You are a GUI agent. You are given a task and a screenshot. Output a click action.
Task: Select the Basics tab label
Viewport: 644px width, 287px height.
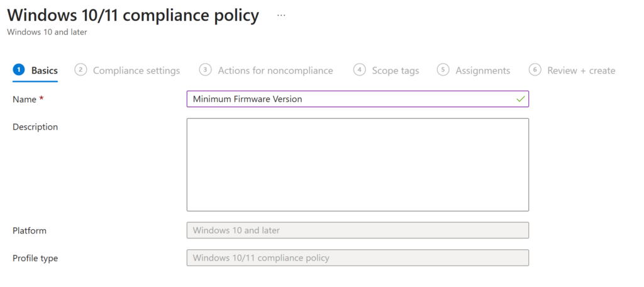(44, 70)
